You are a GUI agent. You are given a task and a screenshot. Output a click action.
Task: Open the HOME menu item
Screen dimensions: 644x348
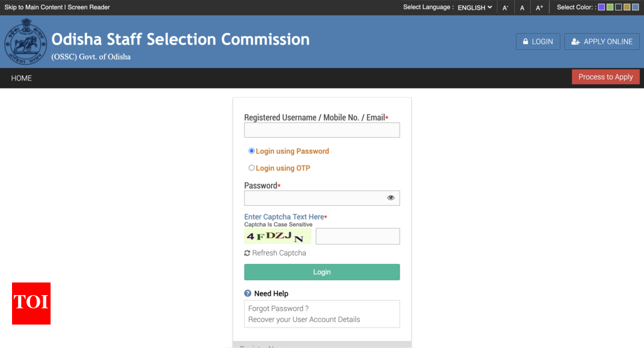[21, 78]
